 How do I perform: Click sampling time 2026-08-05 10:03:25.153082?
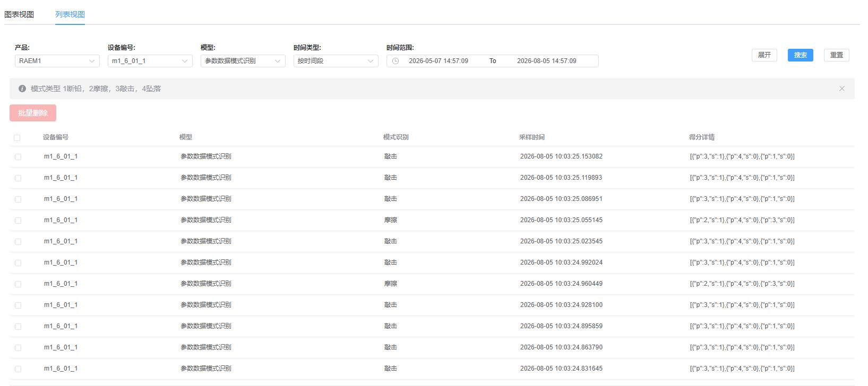pos(561,156)
